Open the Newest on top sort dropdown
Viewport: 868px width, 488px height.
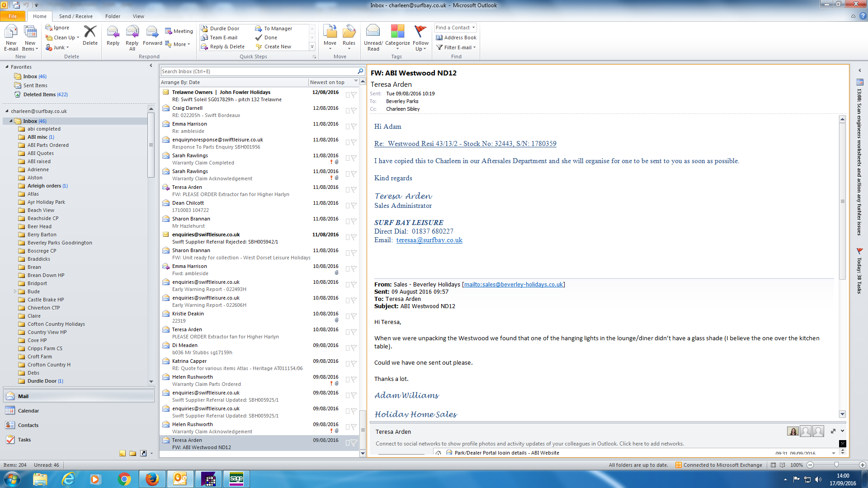click(x=356, y=81)
